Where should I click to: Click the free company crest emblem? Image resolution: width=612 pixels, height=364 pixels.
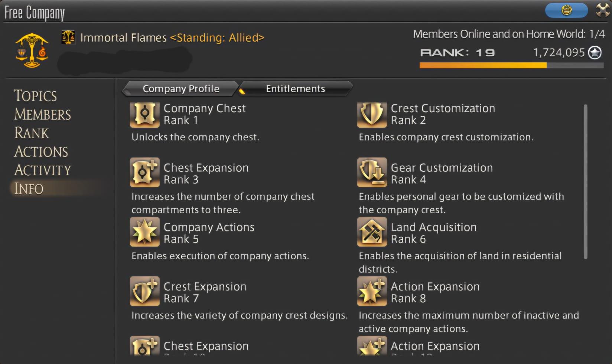click(32, 51)
